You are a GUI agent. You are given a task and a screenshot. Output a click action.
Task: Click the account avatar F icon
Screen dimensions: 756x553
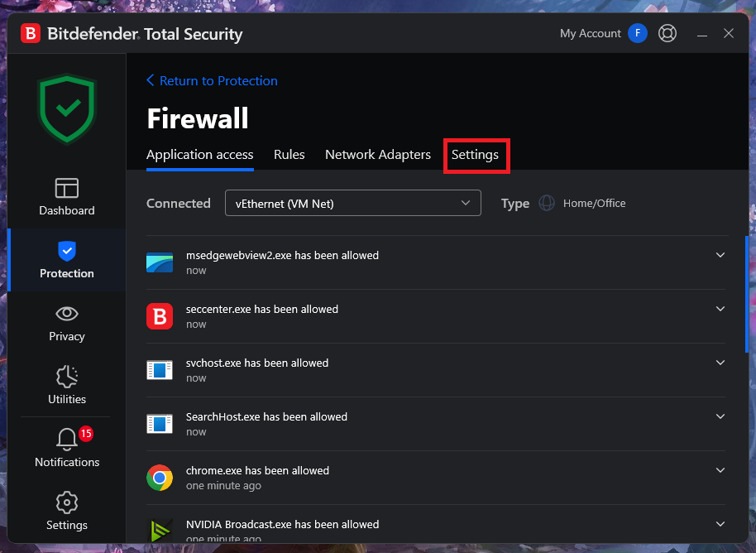[x=638, y=33]
